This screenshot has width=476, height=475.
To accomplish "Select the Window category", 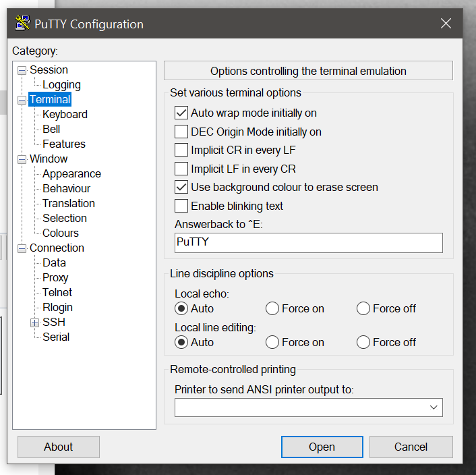I will click(49, 159).
